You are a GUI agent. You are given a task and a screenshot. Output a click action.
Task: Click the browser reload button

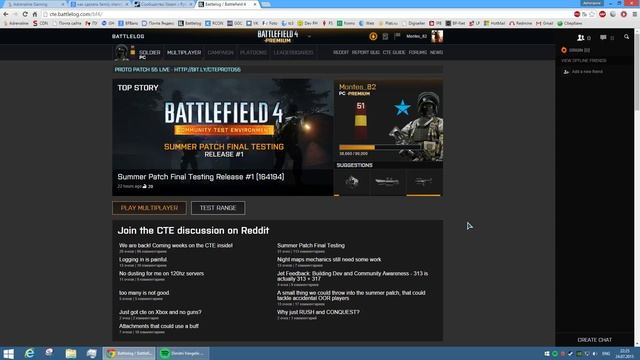pos(25,14)
